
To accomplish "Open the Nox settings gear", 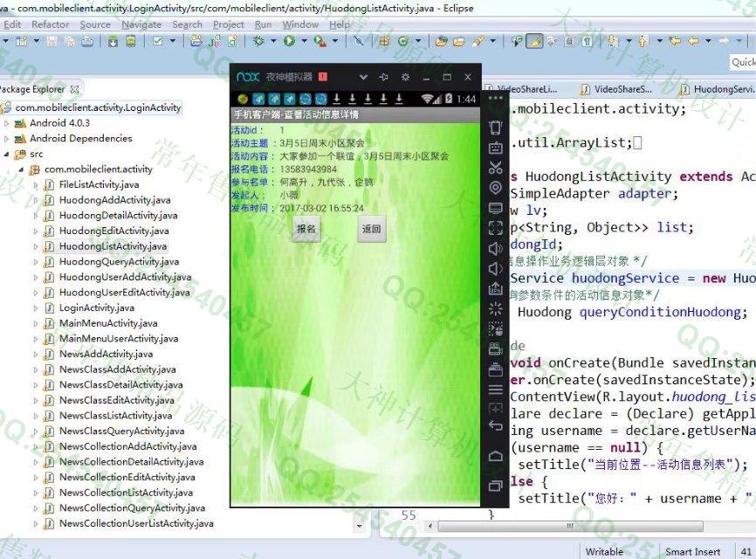I will pos(405,77).
